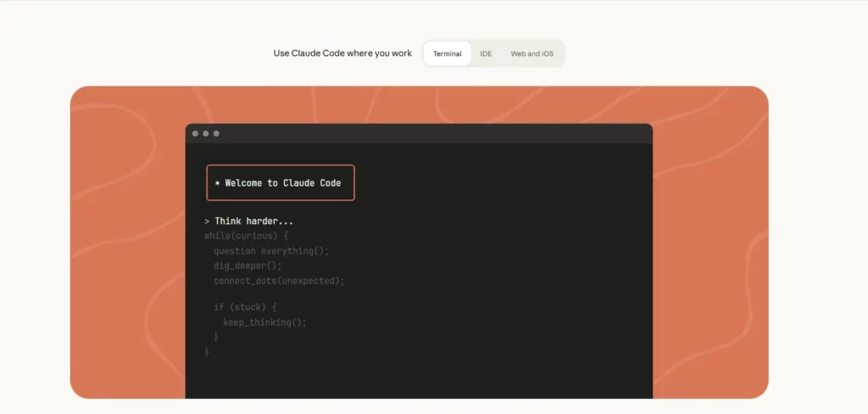Click the 'while(curious) {' code line
The width and height of the screenshot is (868, 414).
tap(247, 236)
